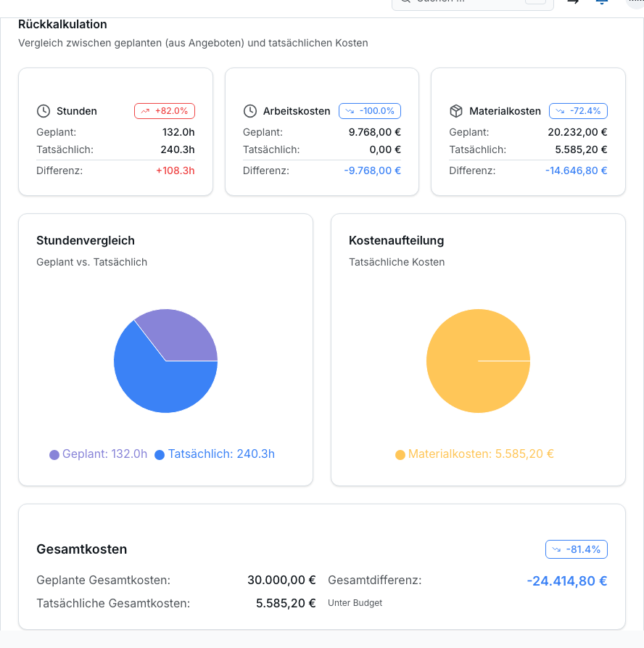Click the trend-down icon in the -100.0% badge
This screenshot has width=644, height=648.
pyautogui.click(x=350, y=111)
